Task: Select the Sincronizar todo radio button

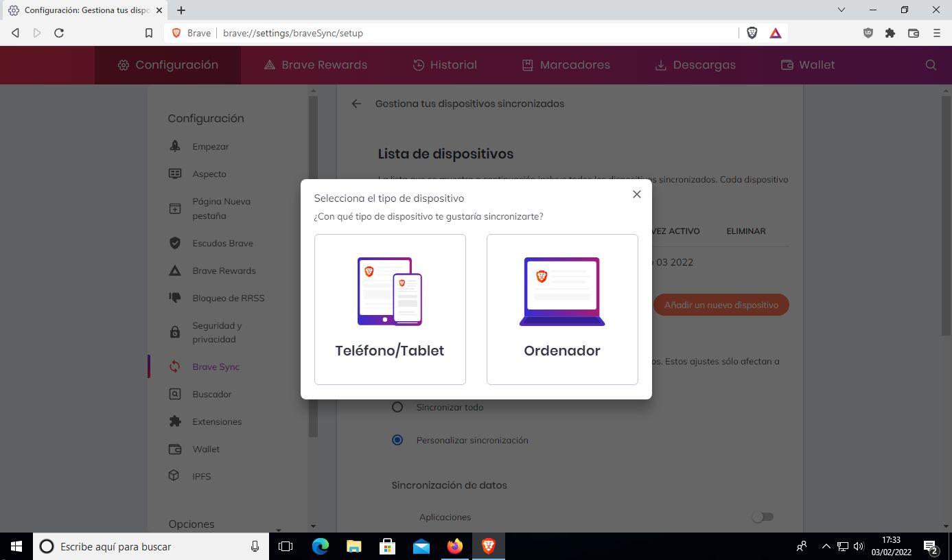Action: click(x=397, y=407)
